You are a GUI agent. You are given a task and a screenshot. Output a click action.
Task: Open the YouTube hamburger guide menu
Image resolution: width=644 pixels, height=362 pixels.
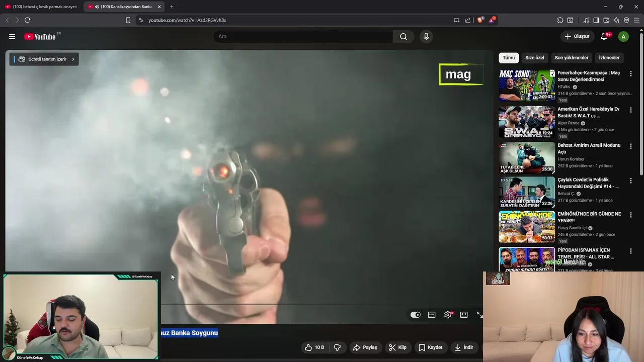tap(12, 36)
